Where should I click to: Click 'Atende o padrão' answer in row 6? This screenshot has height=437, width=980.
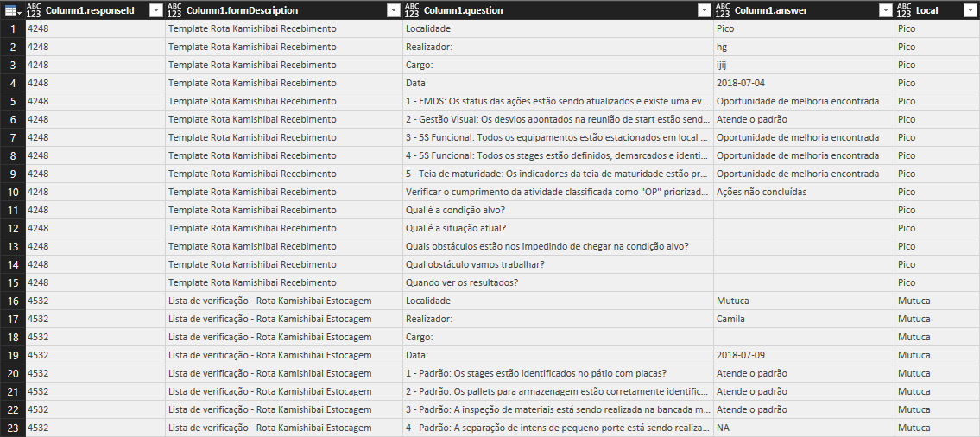(x=804, y=119)
